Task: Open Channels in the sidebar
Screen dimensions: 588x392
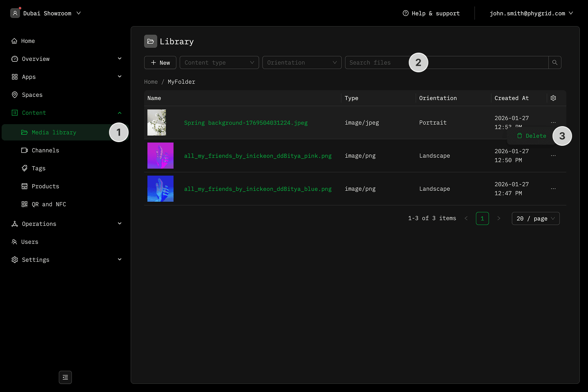Action: point(45,150)
